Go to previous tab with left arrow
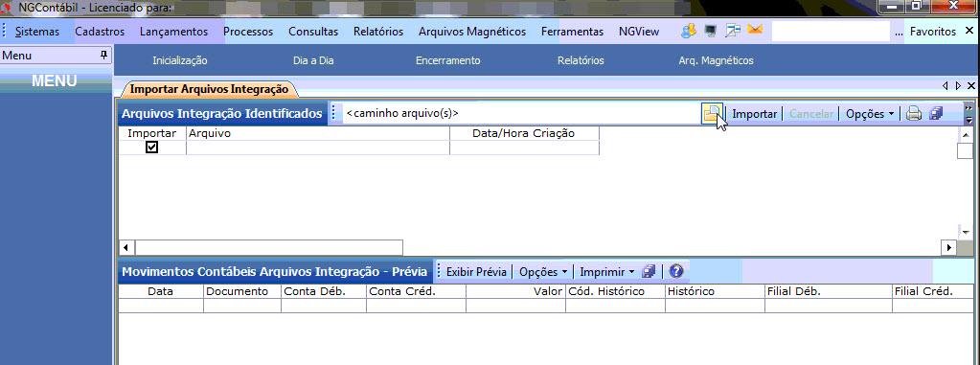This screenshot has width=980, height=365. point(945,85)
